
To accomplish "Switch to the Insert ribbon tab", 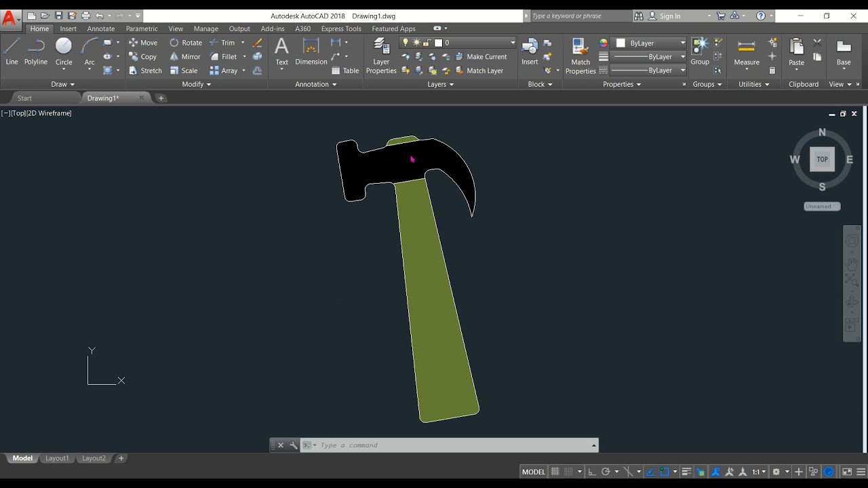I will coord(68,28).
